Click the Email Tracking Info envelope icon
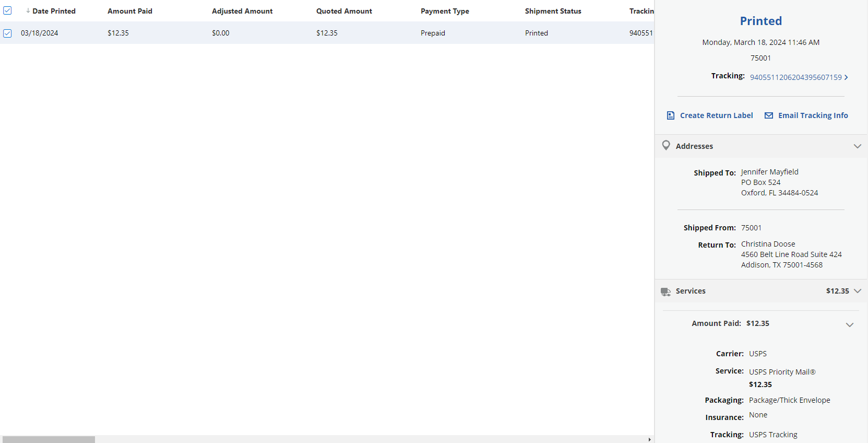The image size is (868, 443). tap(769, 115)
